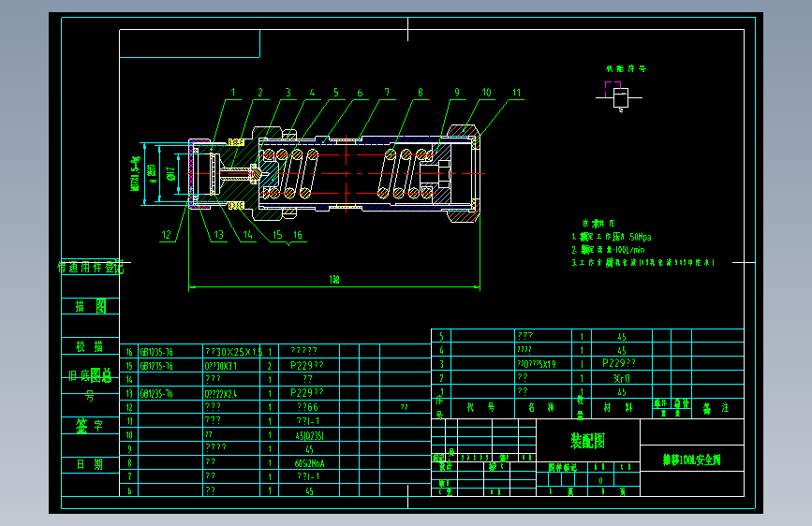Select balloon callout number 4
The height and width of the screenshot is (526, 812).
click(x=312, y=92)
